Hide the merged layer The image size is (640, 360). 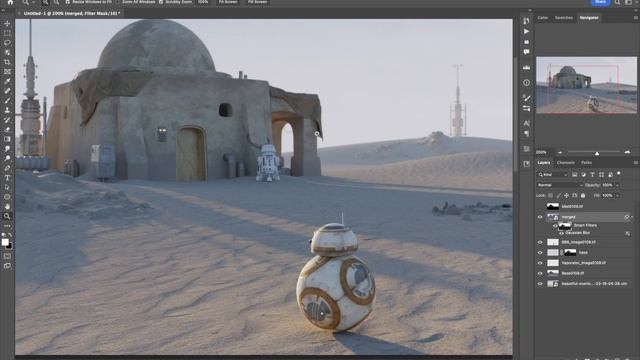click(x=540, y=217)
